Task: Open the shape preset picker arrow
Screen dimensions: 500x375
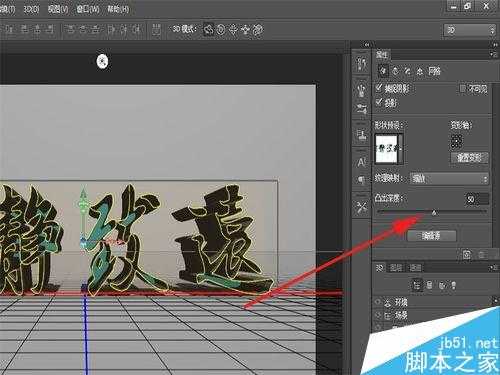Action: click(x=400, y=149)
